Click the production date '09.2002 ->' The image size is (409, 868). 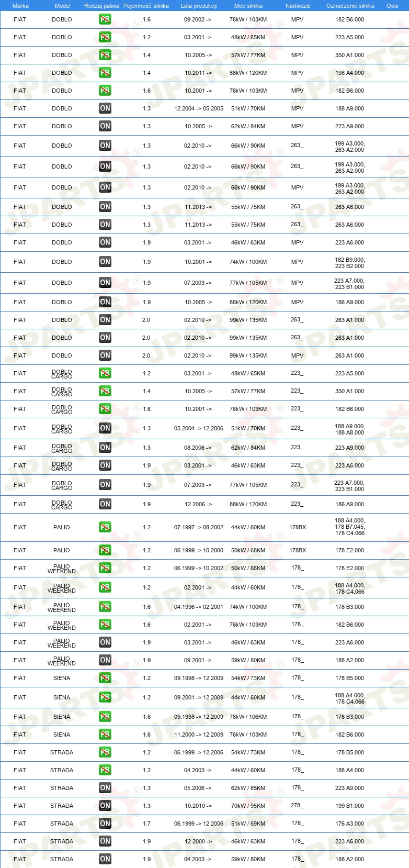tap(198, 19)
